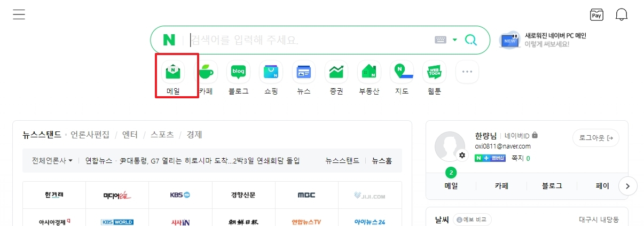Click the search keyword input field

coord(310,40)
